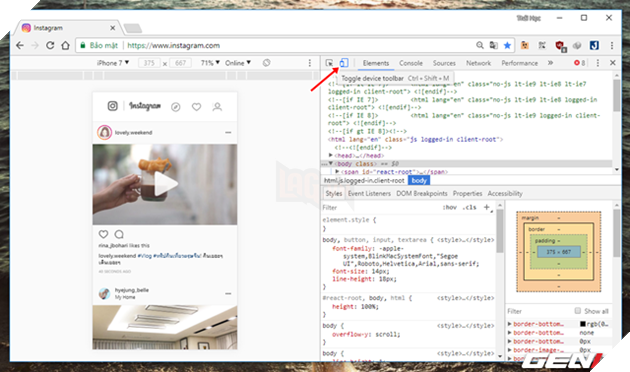Open Instagram profile icon
The height and width of the screenshot is (372, 630).
[x=217, y=107]
